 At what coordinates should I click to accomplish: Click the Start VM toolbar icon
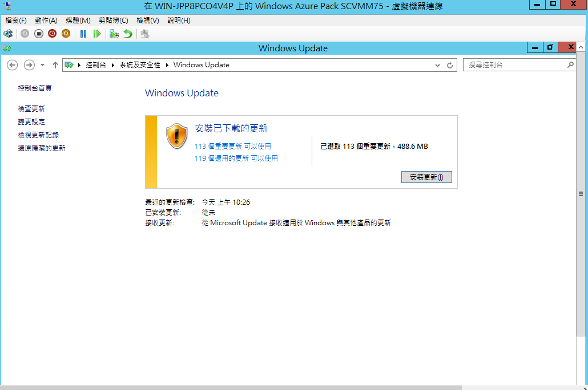point(25,34)
